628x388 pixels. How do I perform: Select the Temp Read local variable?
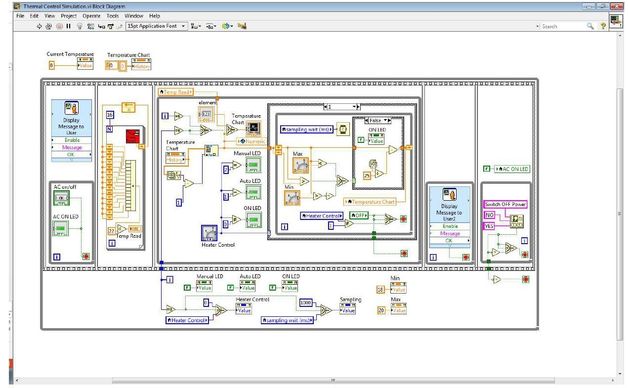[176, 92]
